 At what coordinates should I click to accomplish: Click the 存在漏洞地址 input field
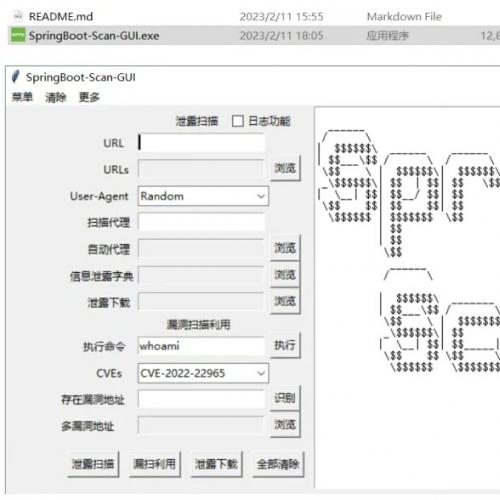pyautogui.click(x=201, y=399)
